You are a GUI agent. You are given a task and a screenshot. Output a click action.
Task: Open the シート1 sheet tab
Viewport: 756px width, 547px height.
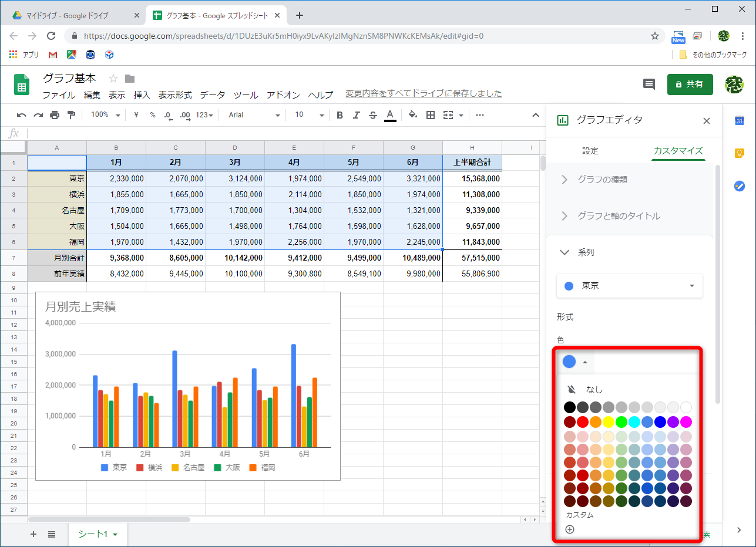pos(98,534)
